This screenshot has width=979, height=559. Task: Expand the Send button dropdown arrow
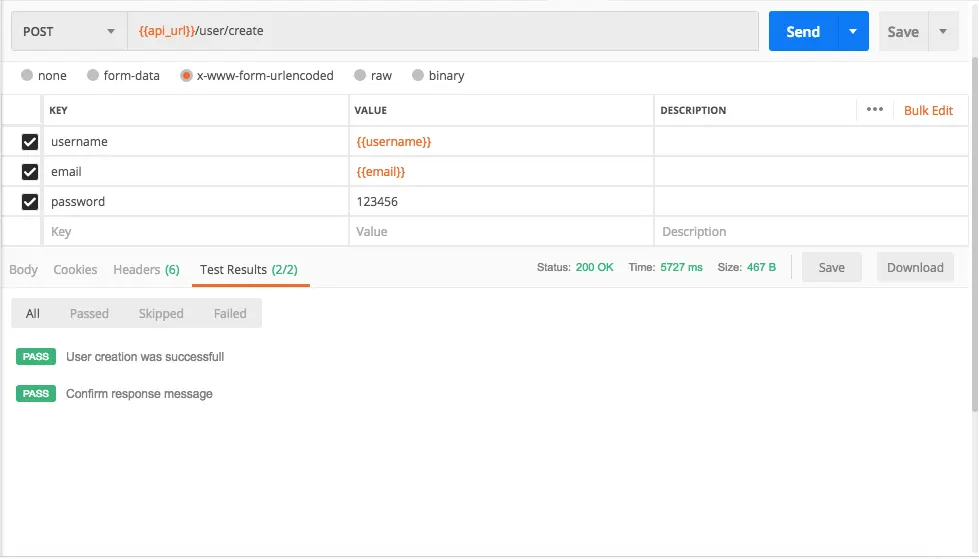click(x=853, y=31)
